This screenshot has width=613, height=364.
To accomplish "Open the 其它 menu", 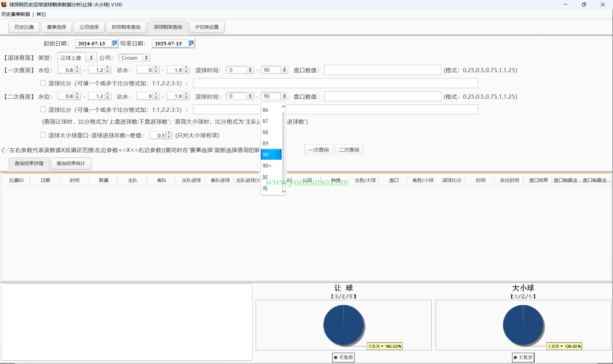I will [x=41, y=14].
